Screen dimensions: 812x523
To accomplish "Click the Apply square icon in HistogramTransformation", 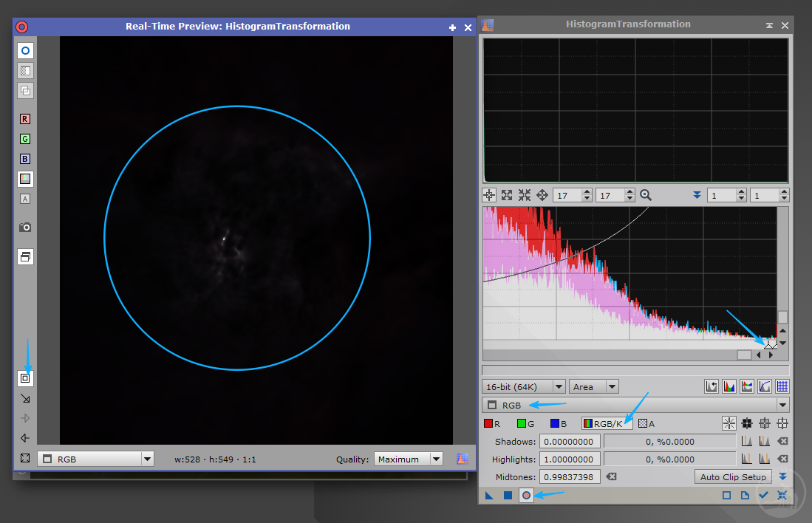I will pos(508,495).
